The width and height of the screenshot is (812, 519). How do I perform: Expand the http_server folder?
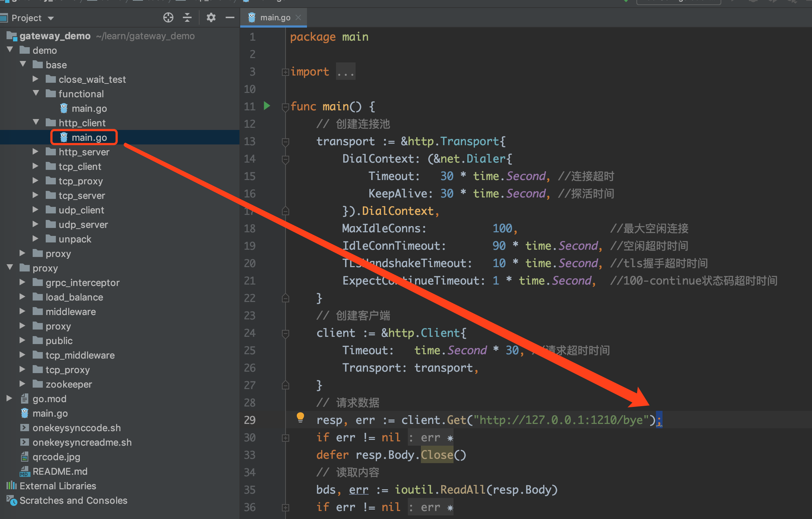pos(36,151)
